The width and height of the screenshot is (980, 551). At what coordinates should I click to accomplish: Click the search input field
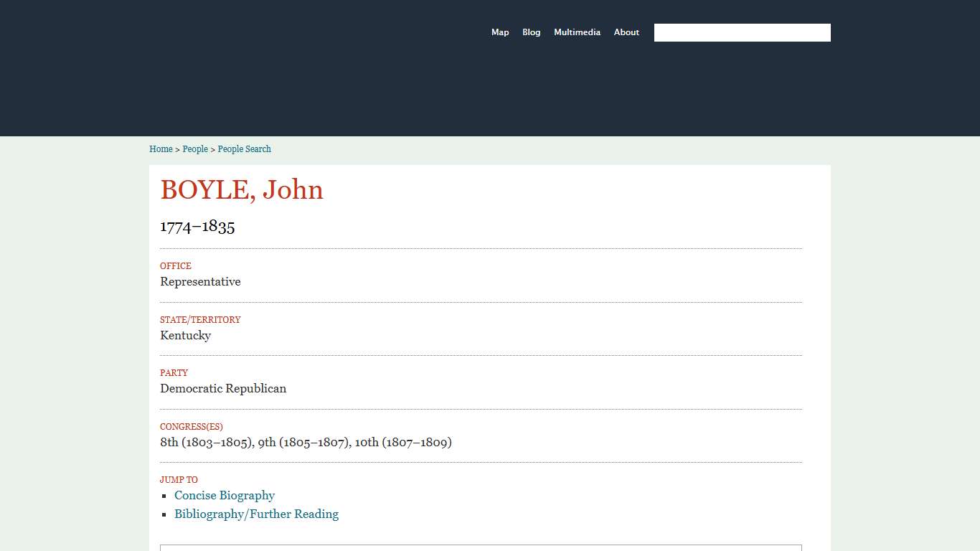coord(742,32)
